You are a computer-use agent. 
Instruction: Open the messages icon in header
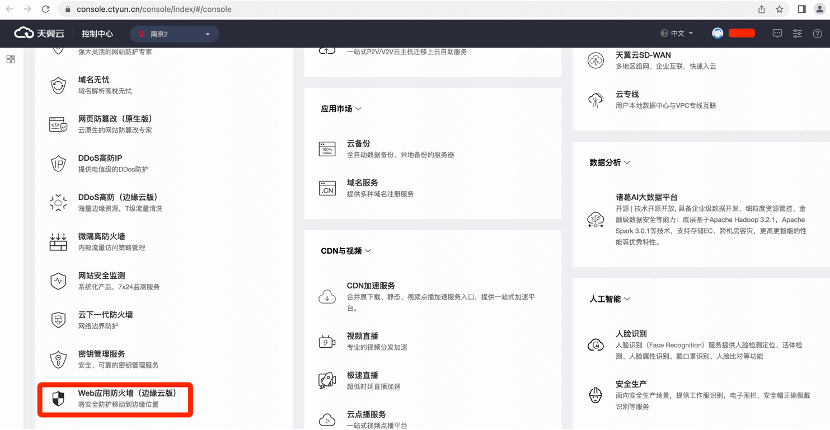777,33
